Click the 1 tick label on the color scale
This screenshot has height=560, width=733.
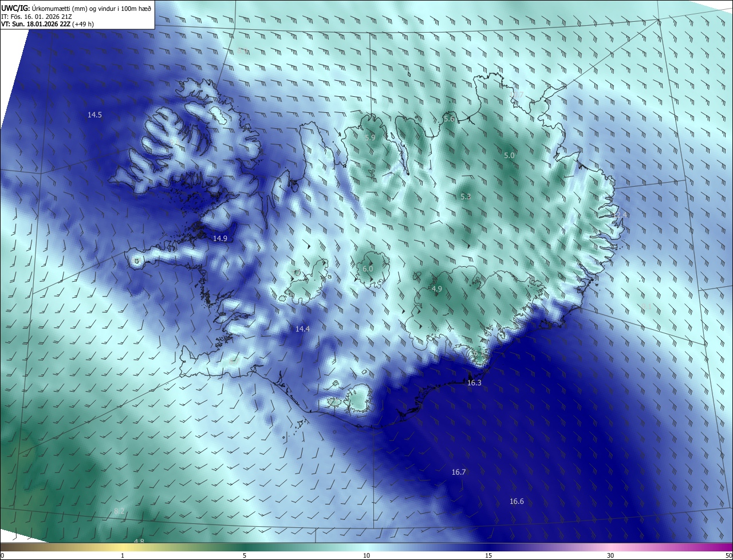click(x=123, y=556)
